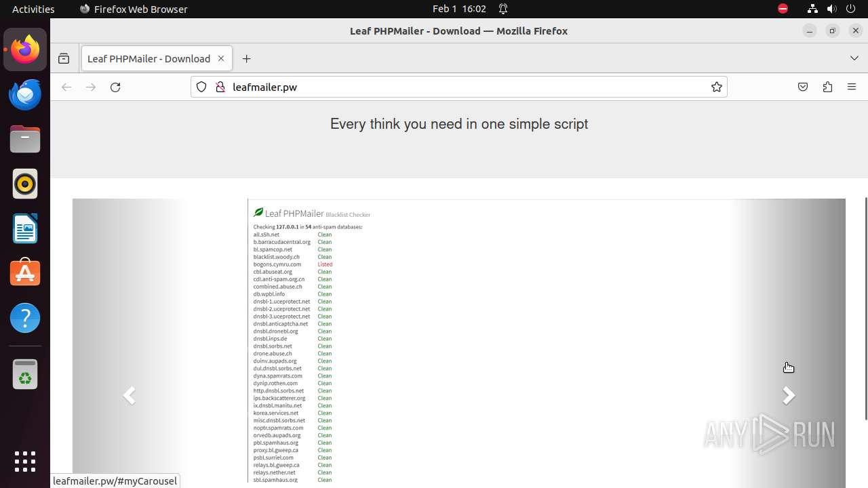Open the Help dock icon
868x488 pixels.
25,318
